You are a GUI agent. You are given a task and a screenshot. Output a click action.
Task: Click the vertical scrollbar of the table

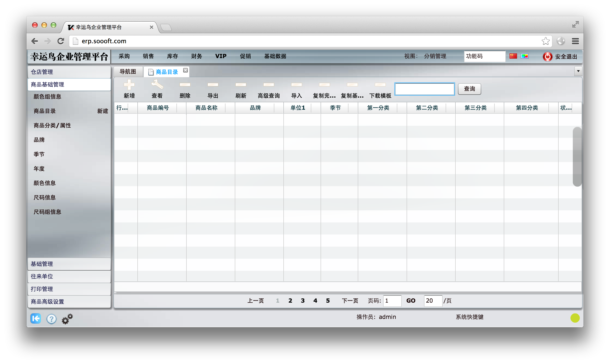pos(577,156)
